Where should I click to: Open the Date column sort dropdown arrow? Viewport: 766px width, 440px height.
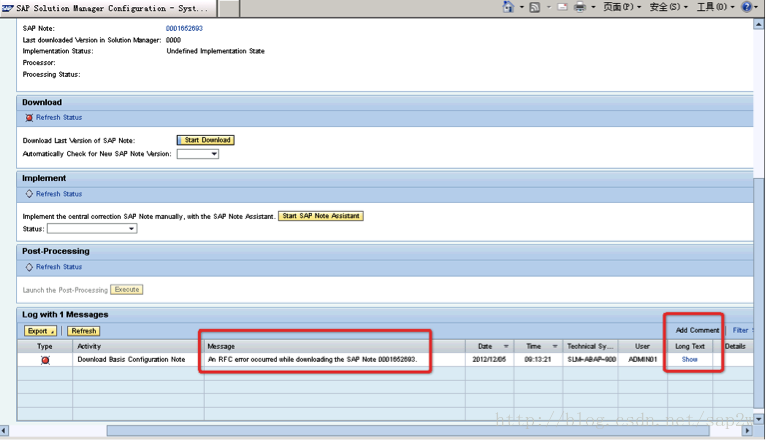[x=506, y=346]
